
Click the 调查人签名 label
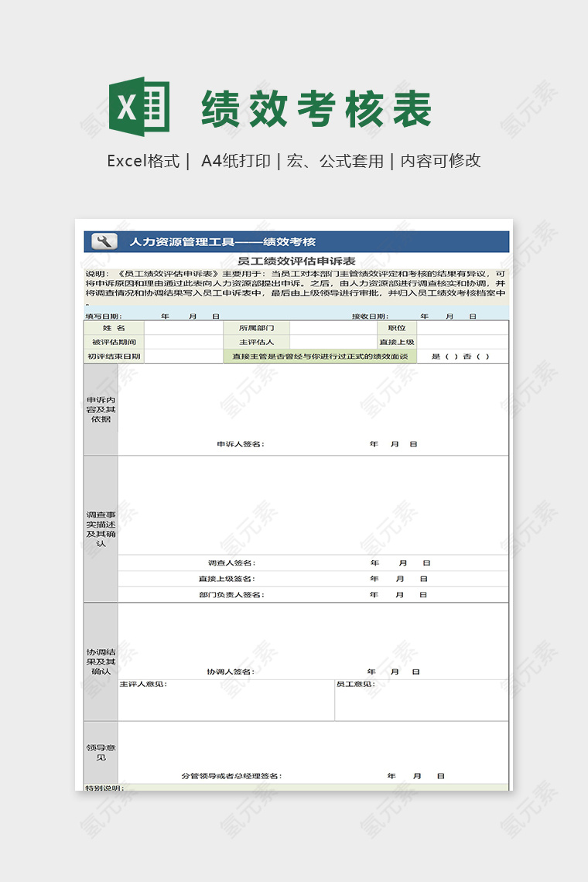(x=231, y=562)
